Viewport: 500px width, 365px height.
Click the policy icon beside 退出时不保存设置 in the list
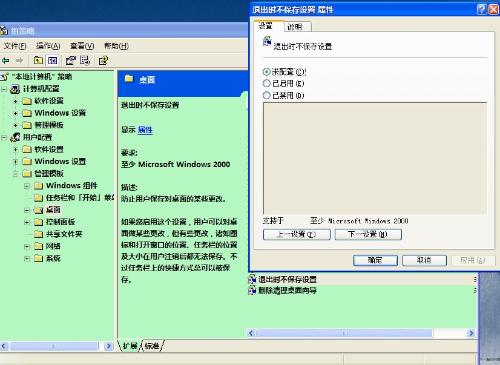coord(252,279)
